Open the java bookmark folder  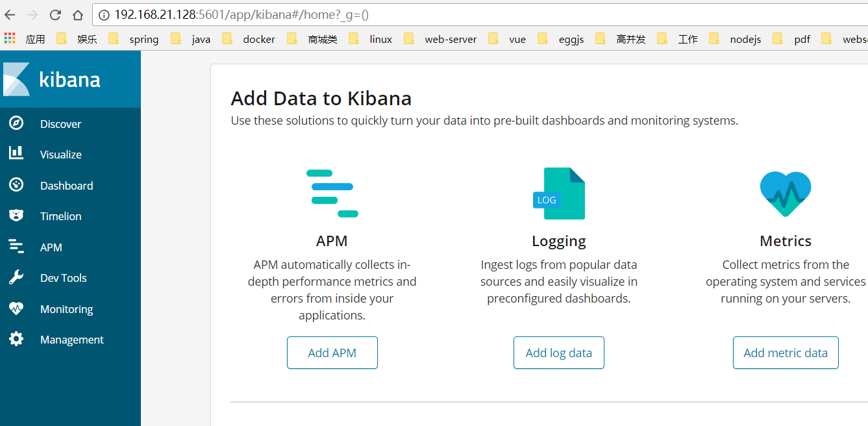pyautogui.click(x=192, y=39)
